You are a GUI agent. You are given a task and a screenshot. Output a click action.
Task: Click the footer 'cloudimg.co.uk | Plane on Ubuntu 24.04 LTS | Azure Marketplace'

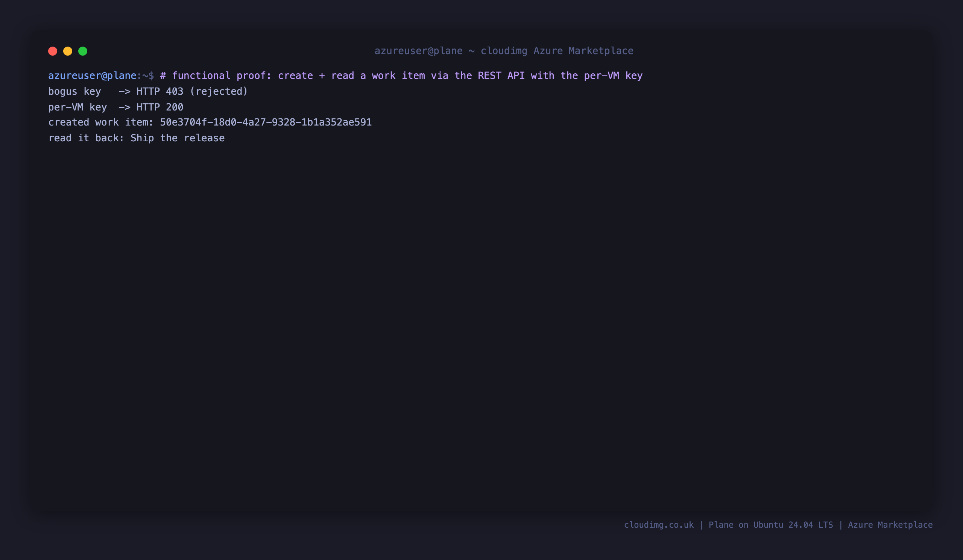[x=778, y=525]
